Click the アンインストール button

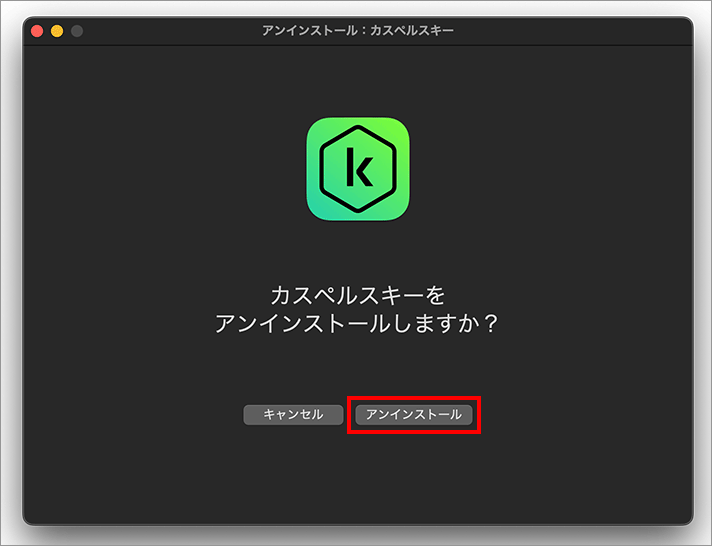pyautogui.click(x=414, y=415)
